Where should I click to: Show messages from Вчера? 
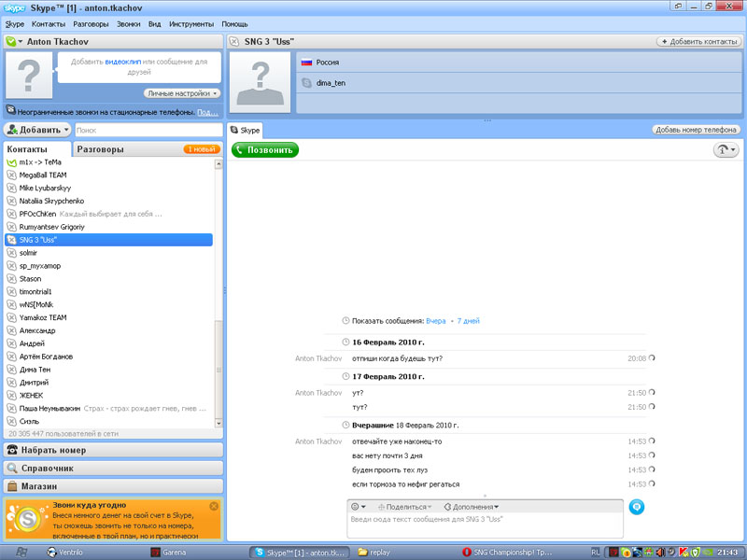click(435, 321)
